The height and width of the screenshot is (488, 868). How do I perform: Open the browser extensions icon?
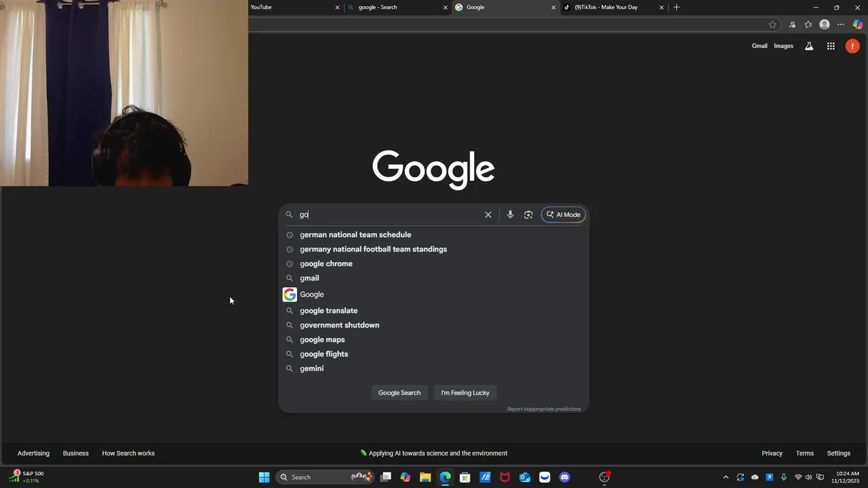pyautogui.click(x=792, y=24)
